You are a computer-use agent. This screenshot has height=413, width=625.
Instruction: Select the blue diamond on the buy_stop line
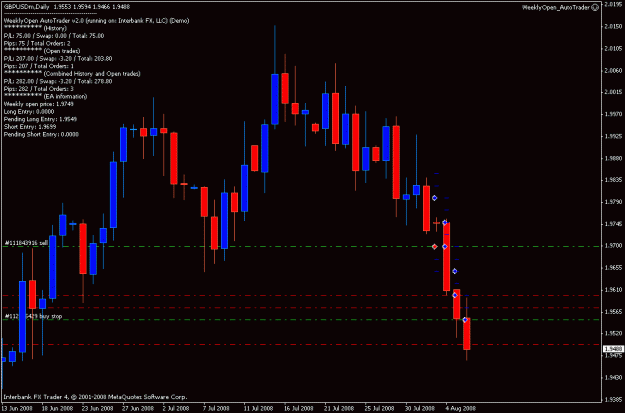tap(465, 320)
